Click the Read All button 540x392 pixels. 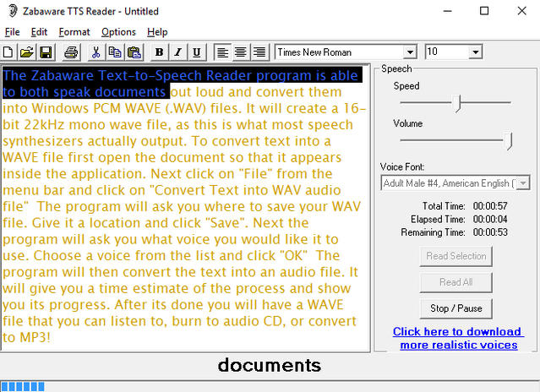coord(456,282)
